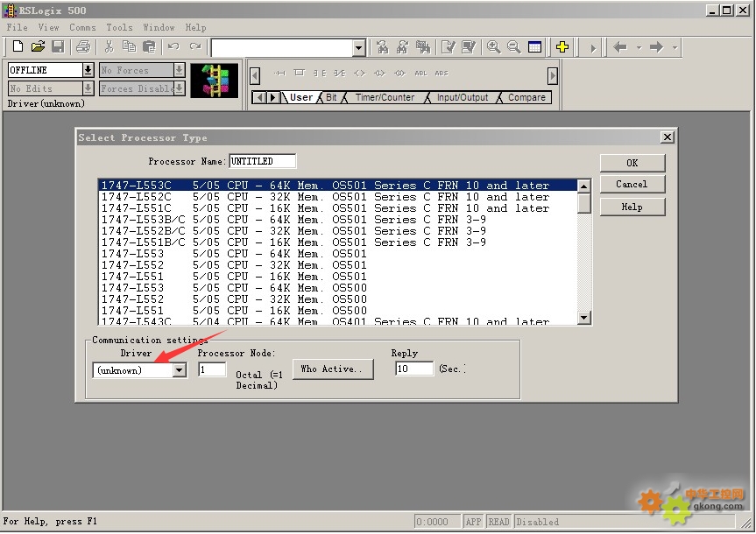The image size is (756, 534).
Task: Switch to the Compare tab
Action: [526, 97]
